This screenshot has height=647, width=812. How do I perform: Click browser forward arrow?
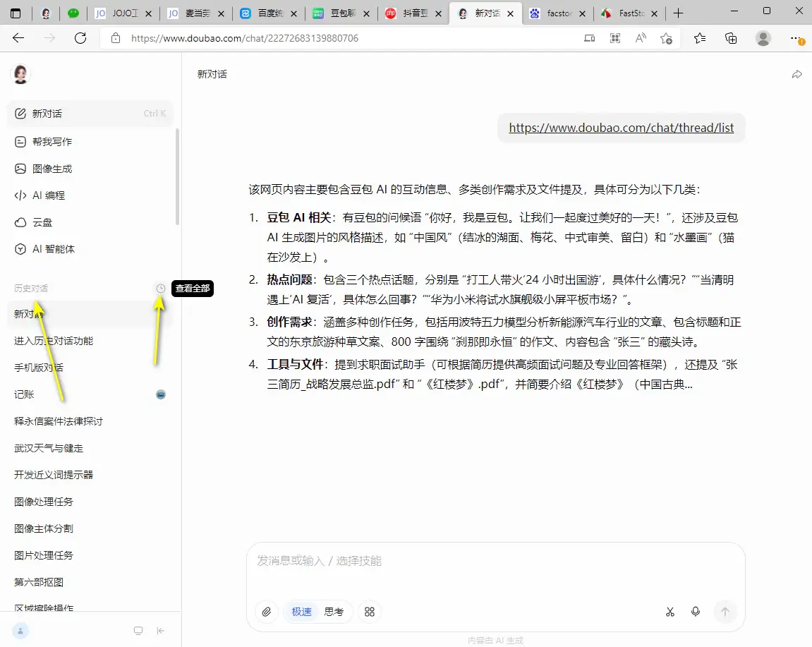pos(49,38)
